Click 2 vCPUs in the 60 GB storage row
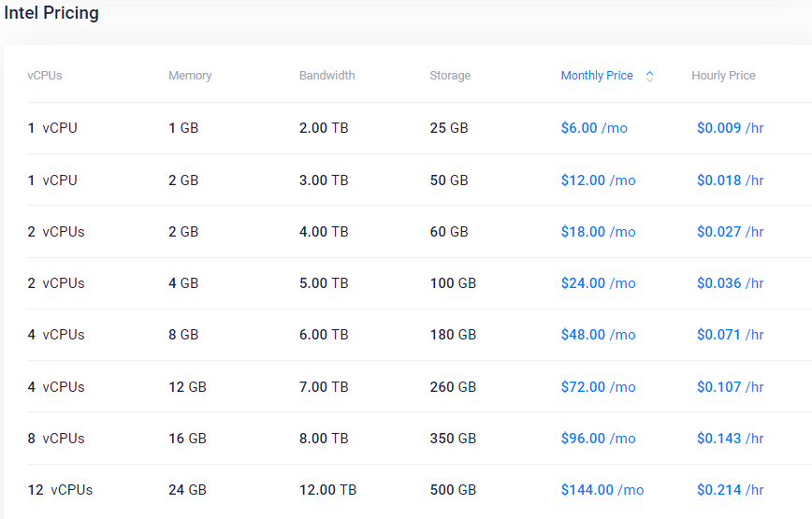The image size is (812, 519). [x=56, y=231]
